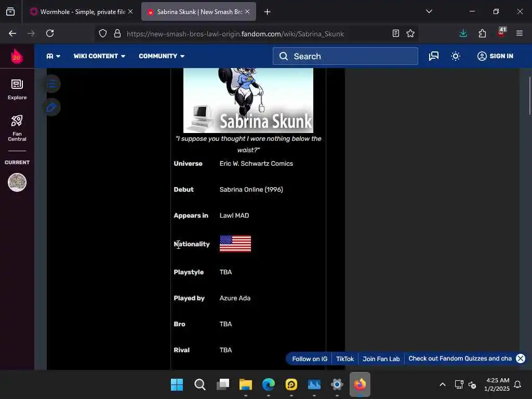532x399 pixels.
Task: Open Windows taskbar search
Action: [x=200, y=385]
